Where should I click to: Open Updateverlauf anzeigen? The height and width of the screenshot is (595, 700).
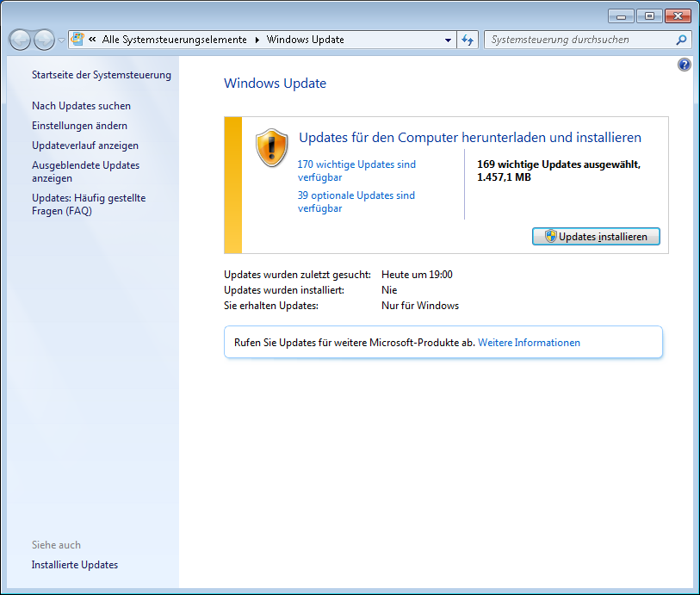(x=85, y=146)
